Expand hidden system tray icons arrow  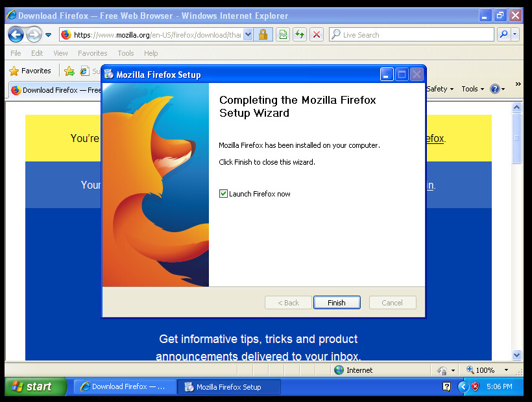tap(463, 386)
